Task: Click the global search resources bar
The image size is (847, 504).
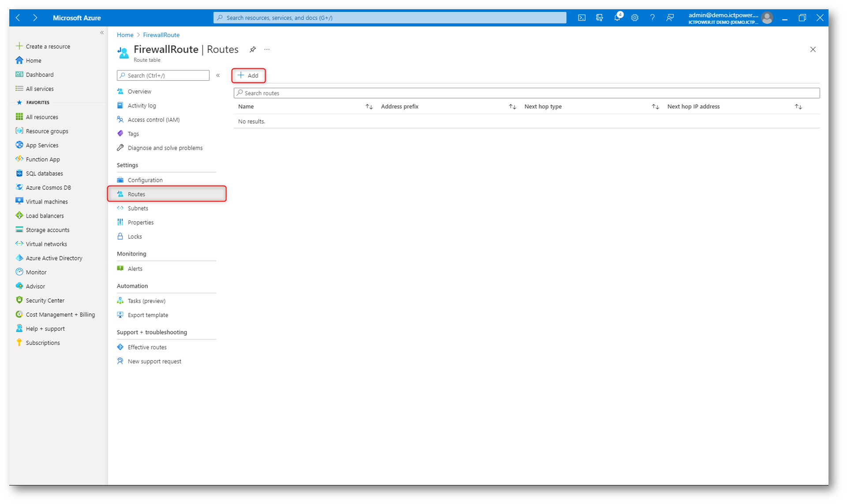Action: [390, 18]
